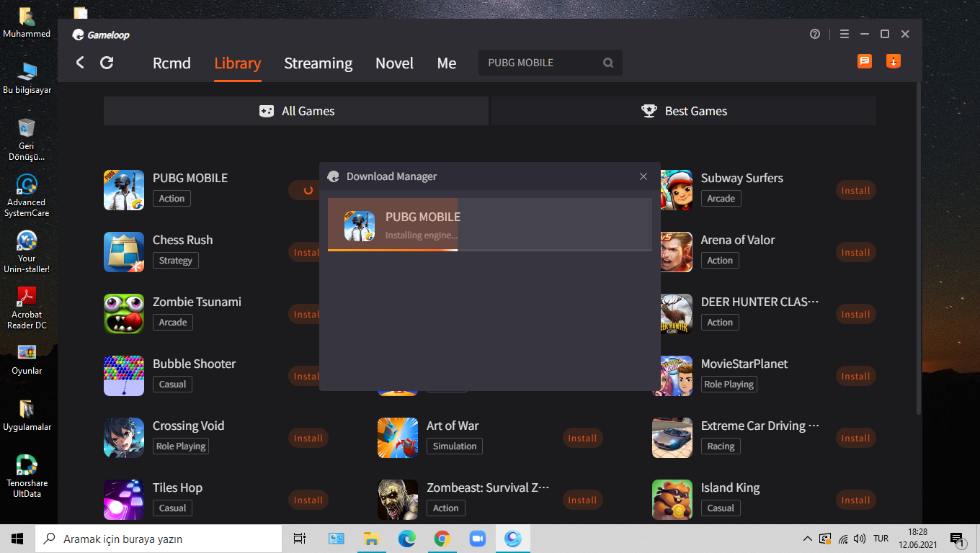The height and width of the screenshot is (553, 980).
Task: Go to the Novel tab
Action: pyautogui.click(x=394, y=63)
